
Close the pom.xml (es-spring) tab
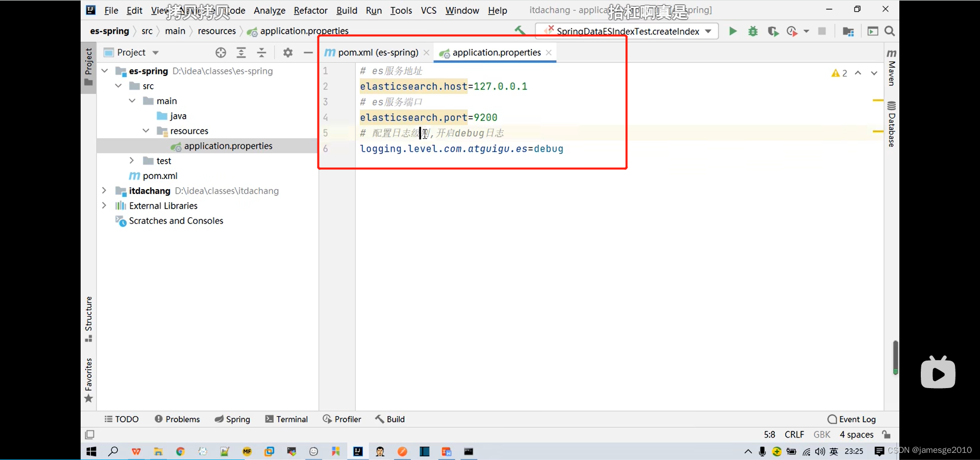coord(426,53)
